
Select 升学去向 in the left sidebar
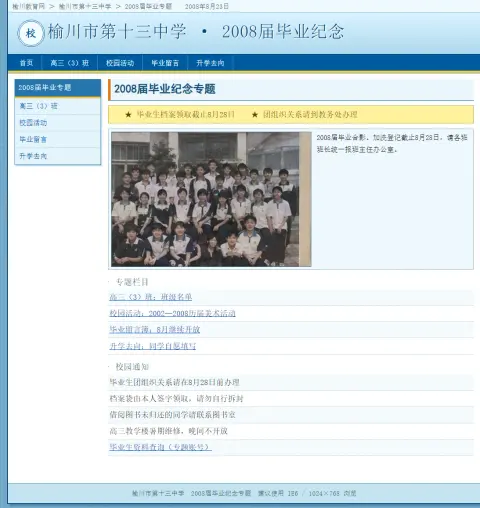coord(58,156)
